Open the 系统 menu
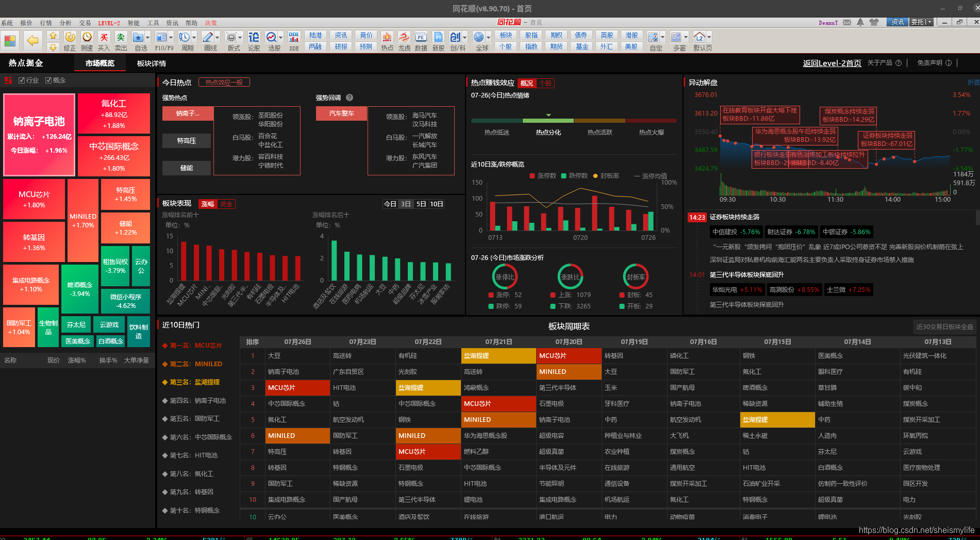The height and width of the screenshot is (540, 980). (7, 23)
